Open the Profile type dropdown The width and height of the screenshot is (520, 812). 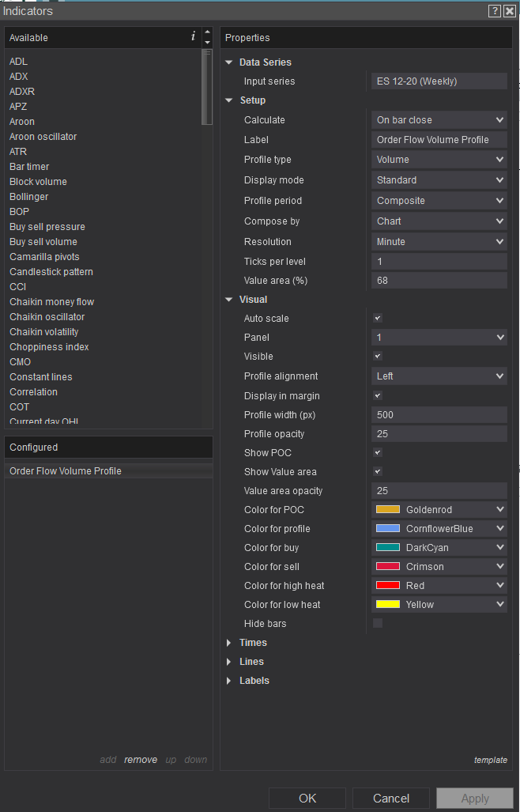[x=439, y=160]
